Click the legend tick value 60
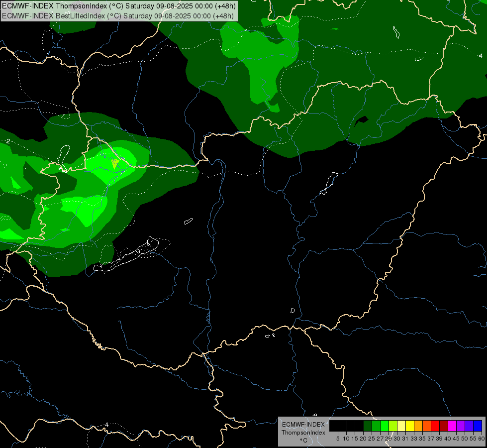Screen dimensions: 487x448 coord(481,439)
